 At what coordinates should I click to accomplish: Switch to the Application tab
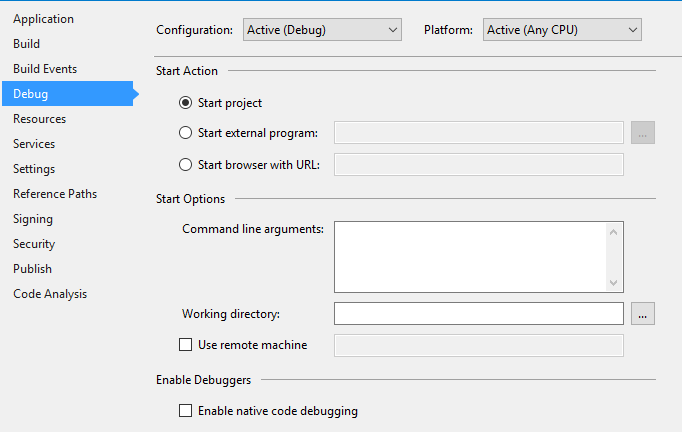tap(43, 19)
